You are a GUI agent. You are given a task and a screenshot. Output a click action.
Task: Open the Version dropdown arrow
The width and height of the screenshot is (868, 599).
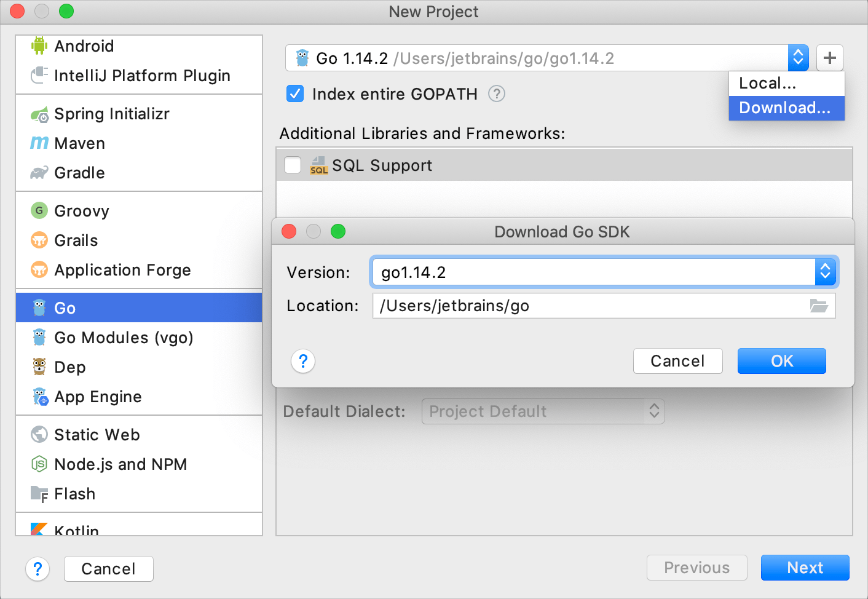826,272
